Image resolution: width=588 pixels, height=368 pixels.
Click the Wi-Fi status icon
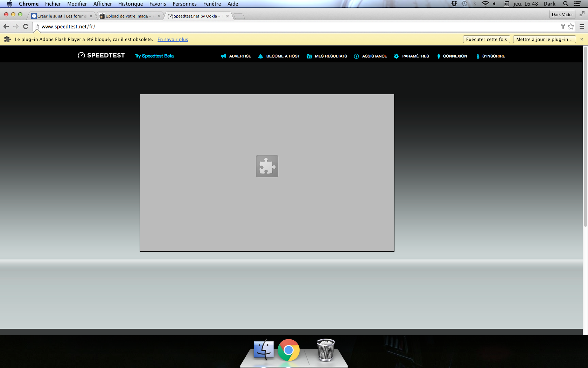click(x=485, y=4)
